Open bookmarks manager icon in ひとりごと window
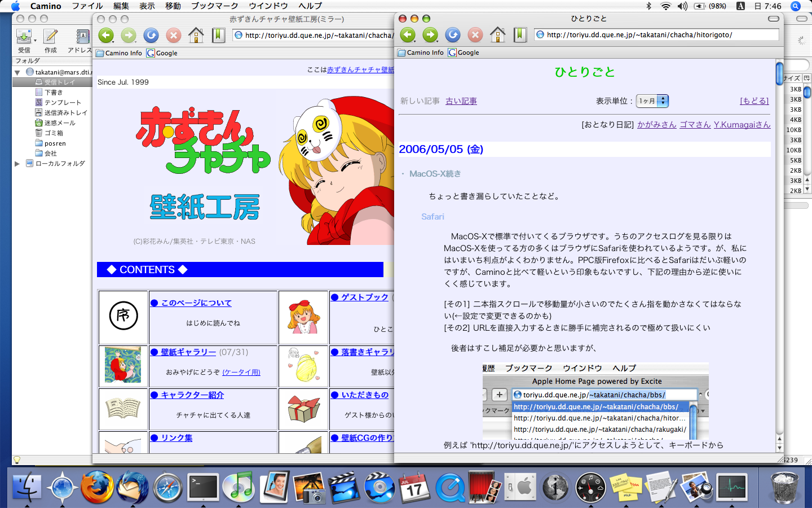Viewport: 812px width, 508px height. (520, 35)
